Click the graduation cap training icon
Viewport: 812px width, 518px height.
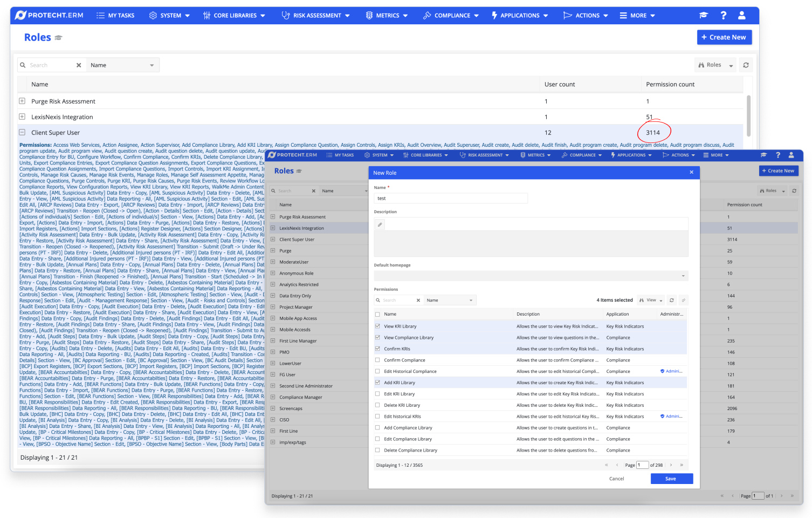(x=704, y=15)
